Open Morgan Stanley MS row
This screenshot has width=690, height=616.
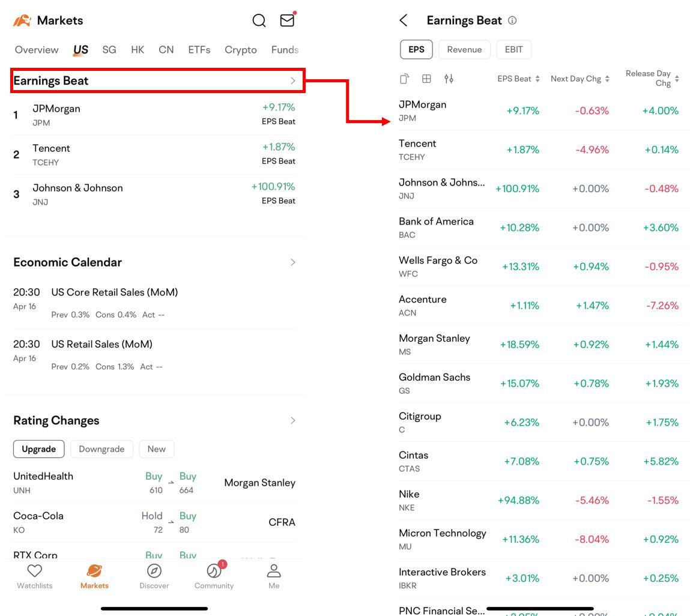pos(540,345)
